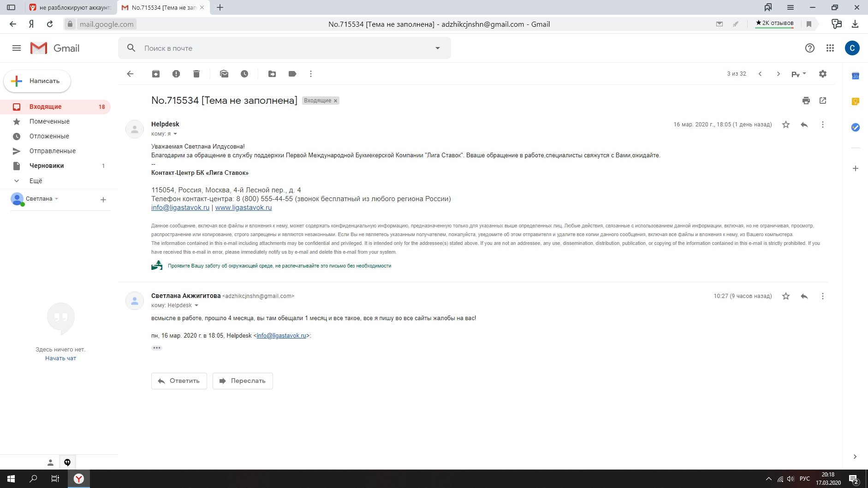Image resolution: width=868 pixels, height=488 pixels.
Task: Go to Отправленные folder
Action: coord(52,151)
